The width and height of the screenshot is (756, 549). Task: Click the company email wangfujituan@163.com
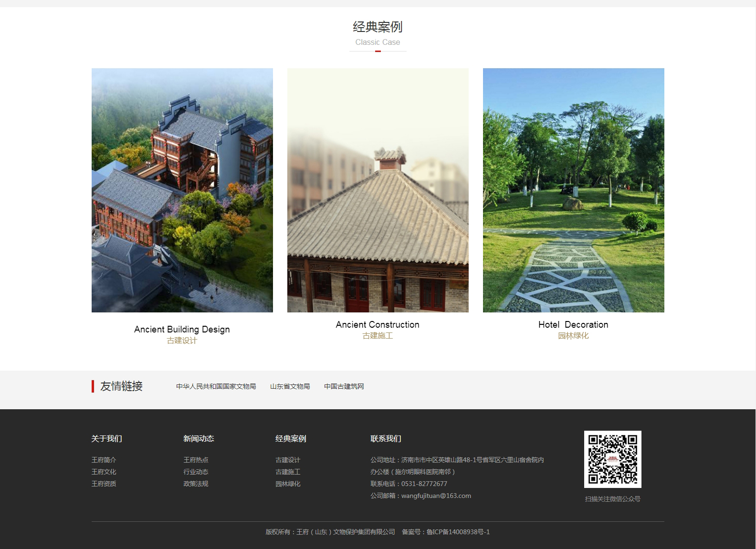436,496
